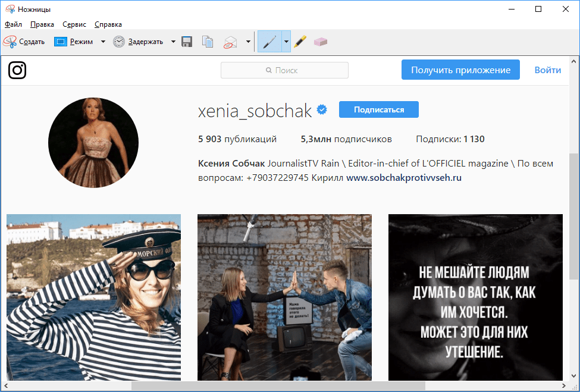Select the Pen tool
This screenshot has width=580, height=392.
coord(269,42)
